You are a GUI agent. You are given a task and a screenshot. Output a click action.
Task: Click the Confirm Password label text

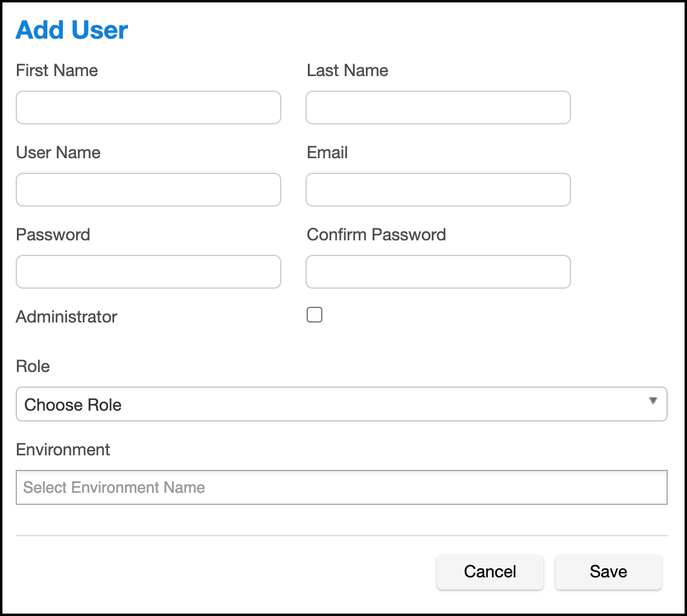[376, 235]
